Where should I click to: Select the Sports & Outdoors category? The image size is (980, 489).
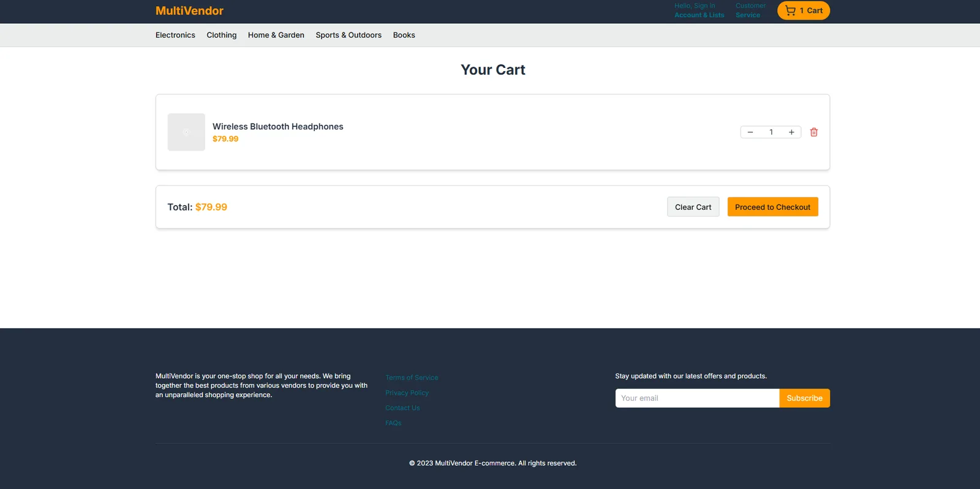coord(349,35)
